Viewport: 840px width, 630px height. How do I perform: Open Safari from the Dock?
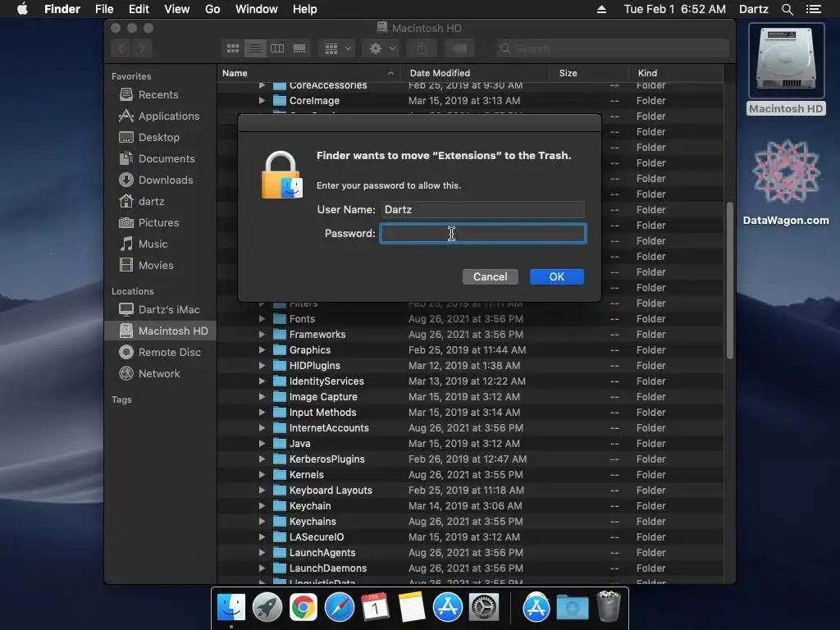(x=339, y=608)
